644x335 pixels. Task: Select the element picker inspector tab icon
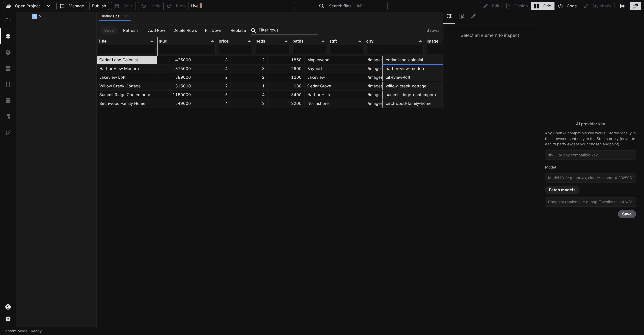coord(461,16)
